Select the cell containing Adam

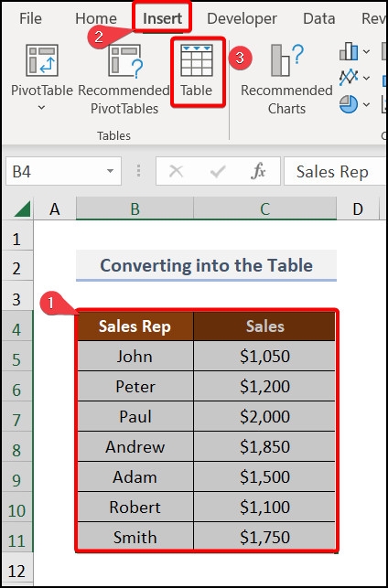tap(135, 476)
